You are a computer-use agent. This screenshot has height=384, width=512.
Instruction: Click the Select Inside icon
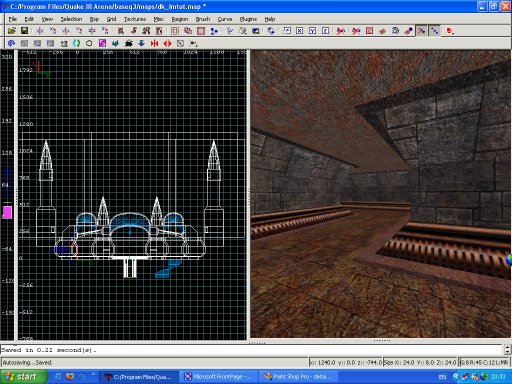(x=159, y=31)
